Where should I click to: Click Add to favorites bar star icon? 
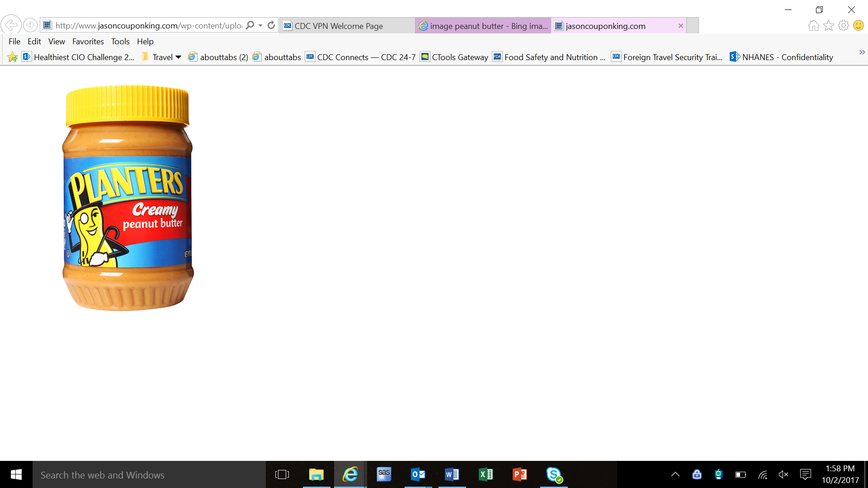tap(12, 57)
